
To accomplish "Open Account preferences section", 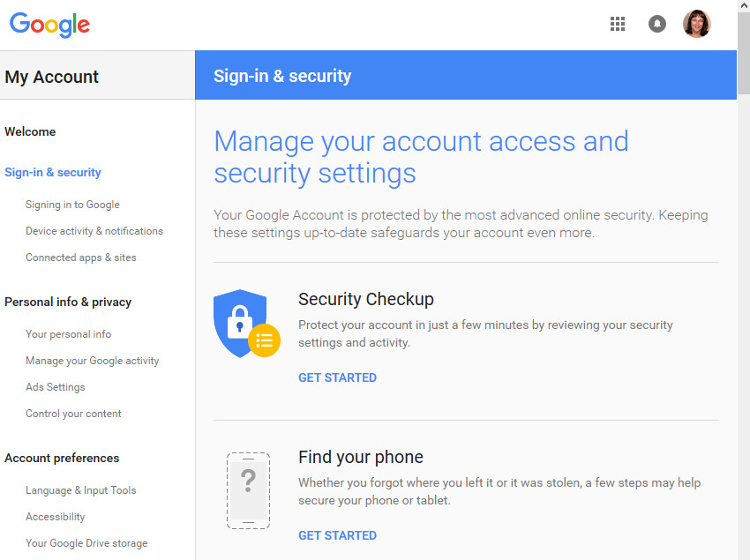I will coord(62,458).
